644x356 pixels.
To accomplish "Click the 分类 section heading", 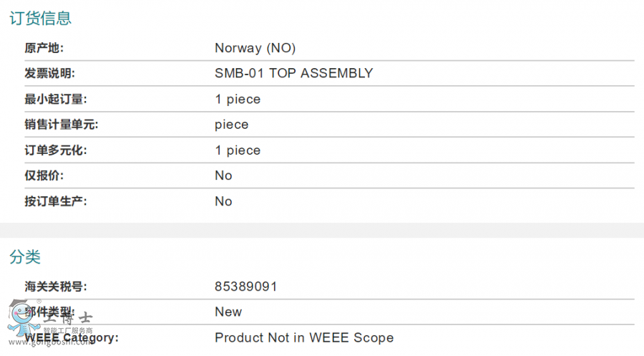I will pos(25,257).
